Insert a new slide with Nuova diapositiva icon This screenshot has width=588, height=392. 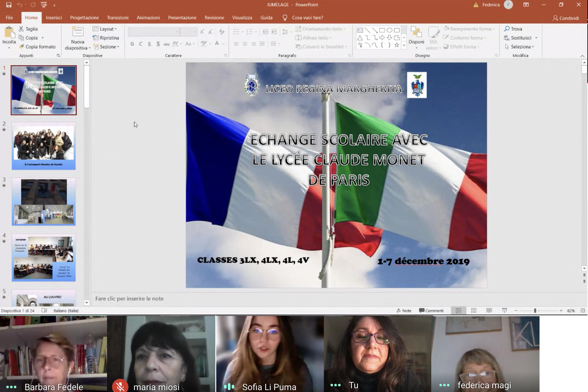77,32
